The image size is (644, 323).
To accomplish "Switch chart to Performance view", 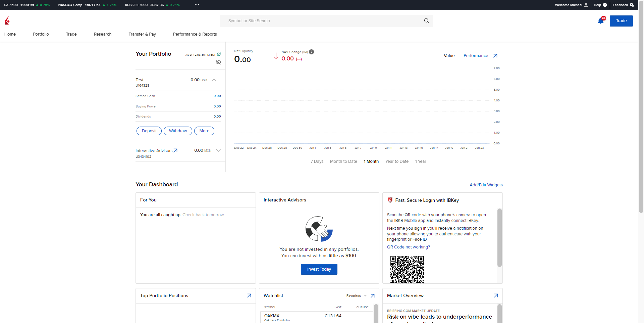I will point(475,56).
